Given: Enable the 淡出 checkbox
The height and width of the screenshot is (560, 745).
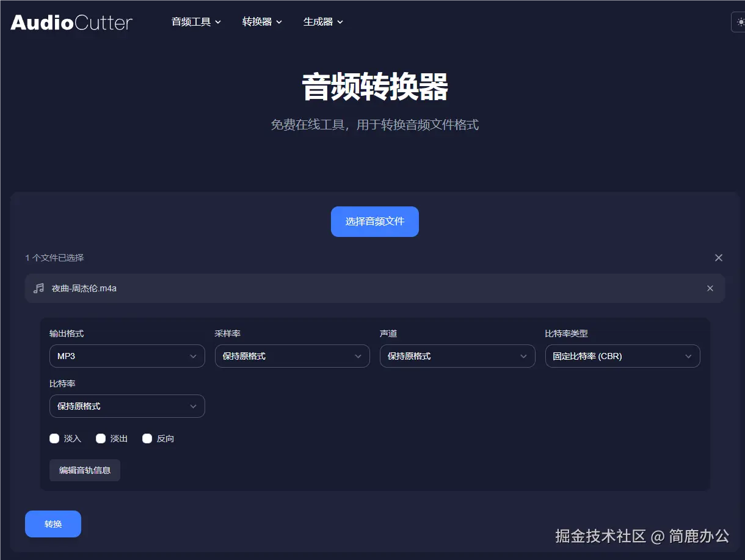Looking at the screenshot, I should (x=101, y=438).
